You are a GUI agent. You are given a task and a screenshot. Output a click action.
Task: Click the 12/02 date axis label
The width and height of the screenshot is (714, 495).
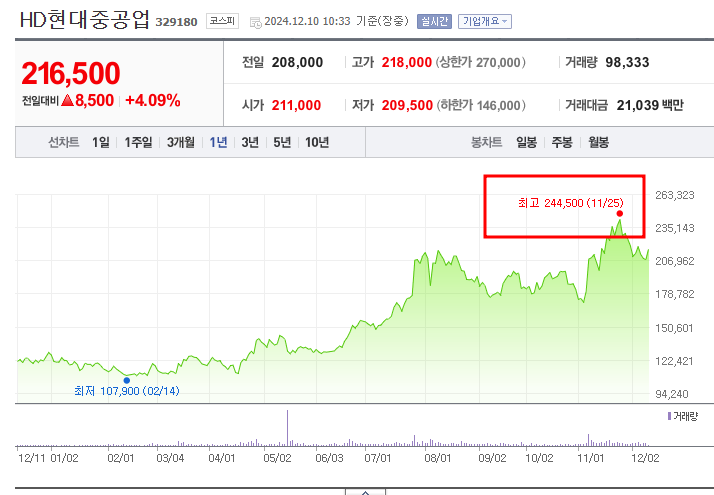tap(645, 458)
